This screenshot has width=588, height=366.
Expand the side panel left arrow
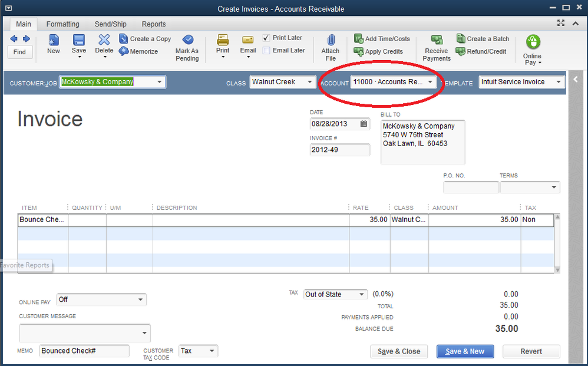[x=576, y=79]
